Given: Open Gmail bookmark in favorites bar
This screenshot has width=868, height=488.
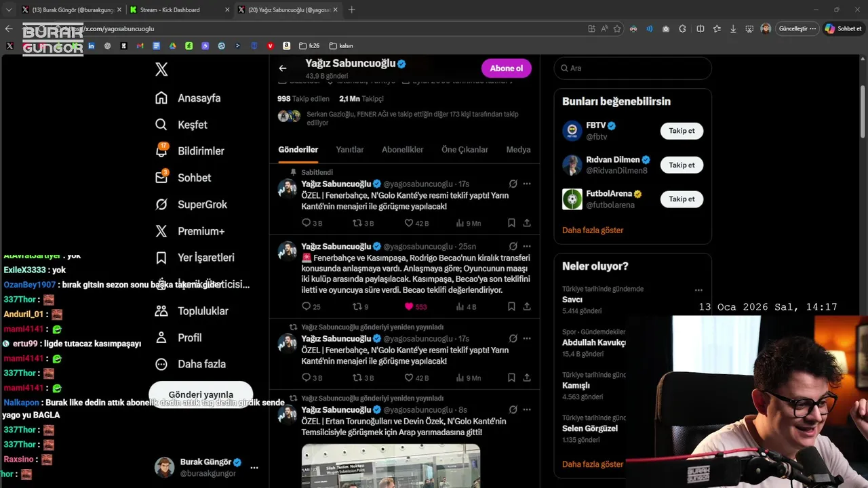Looking at the screenshot, I should point(140,46).
